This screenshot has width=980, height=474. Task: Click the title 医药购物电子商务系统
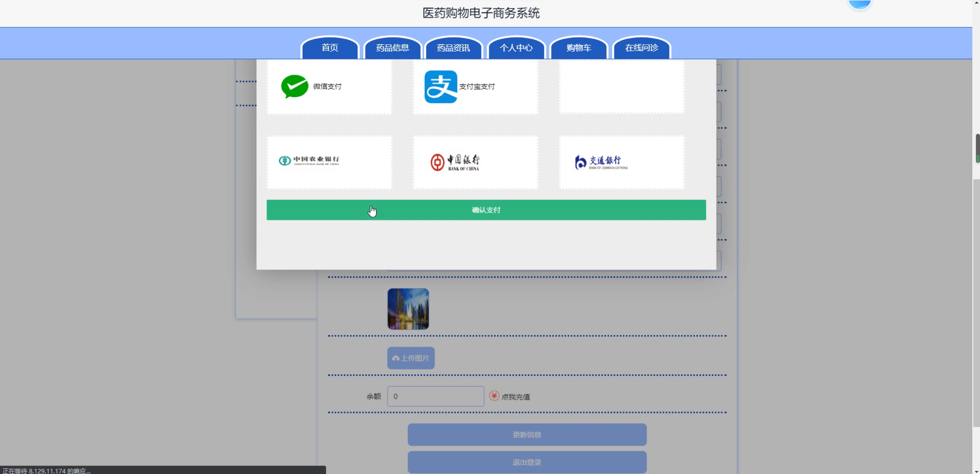pos(481,13)
